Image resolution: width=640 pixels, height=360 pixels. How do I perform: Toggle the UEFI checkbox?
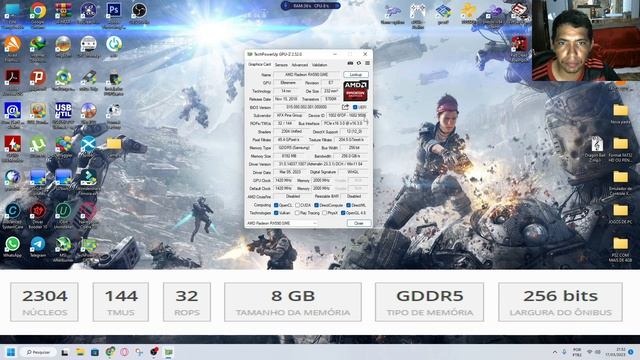click(355, 107)
